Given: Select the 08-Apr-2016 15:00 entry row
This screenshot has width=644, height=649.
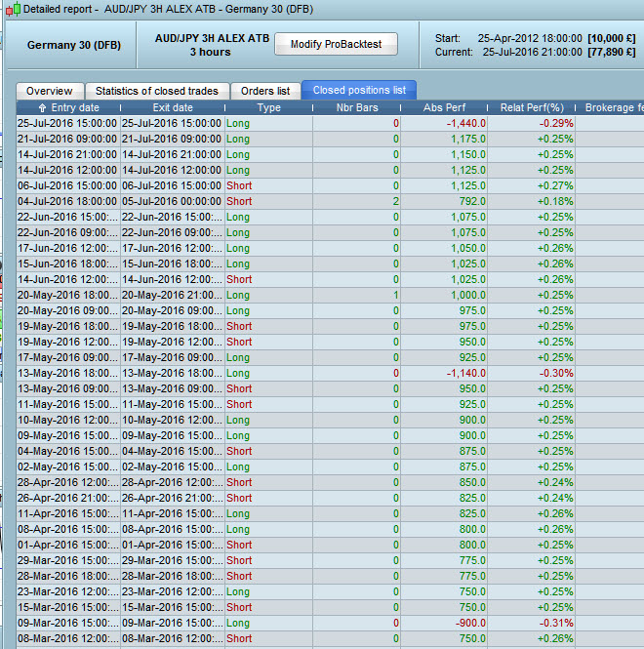Looking at the screenshot, I should 330,529.
